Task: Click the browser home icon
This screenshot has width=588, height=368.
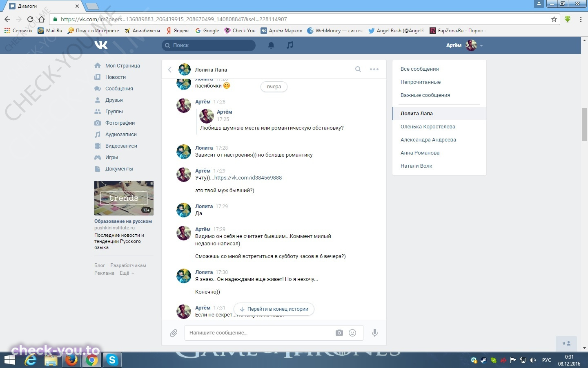Action: 41,19
